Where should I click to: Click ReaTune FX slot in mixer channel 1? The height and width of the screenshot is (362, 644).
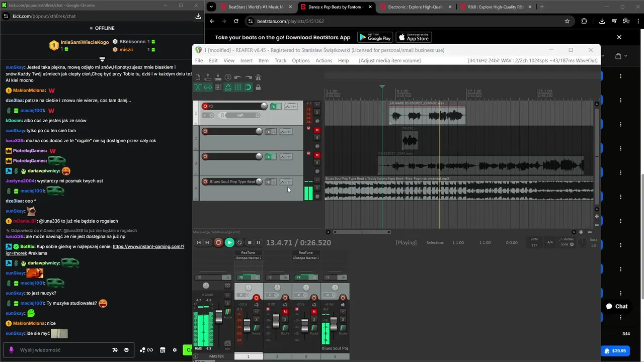point(248,252)
